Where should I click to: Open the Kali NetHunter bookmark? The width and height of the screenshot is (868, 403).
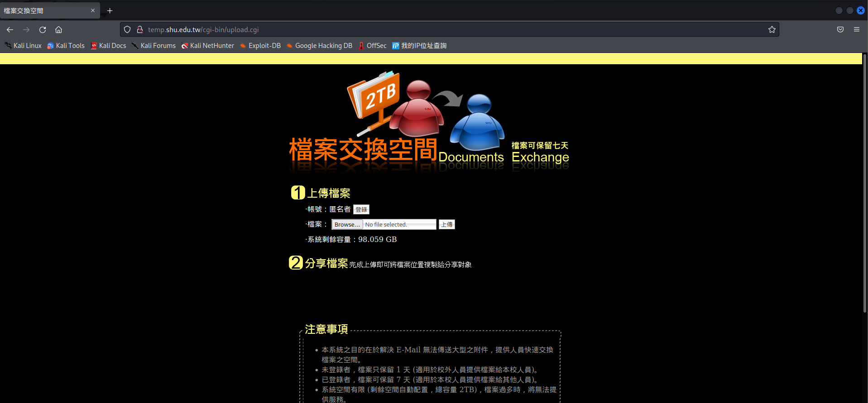[208, 46]
